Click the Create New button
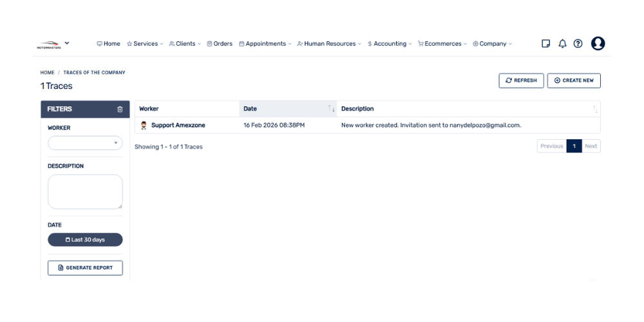The width and height of the screenshot is (644, 322). (x=574, y=80)
